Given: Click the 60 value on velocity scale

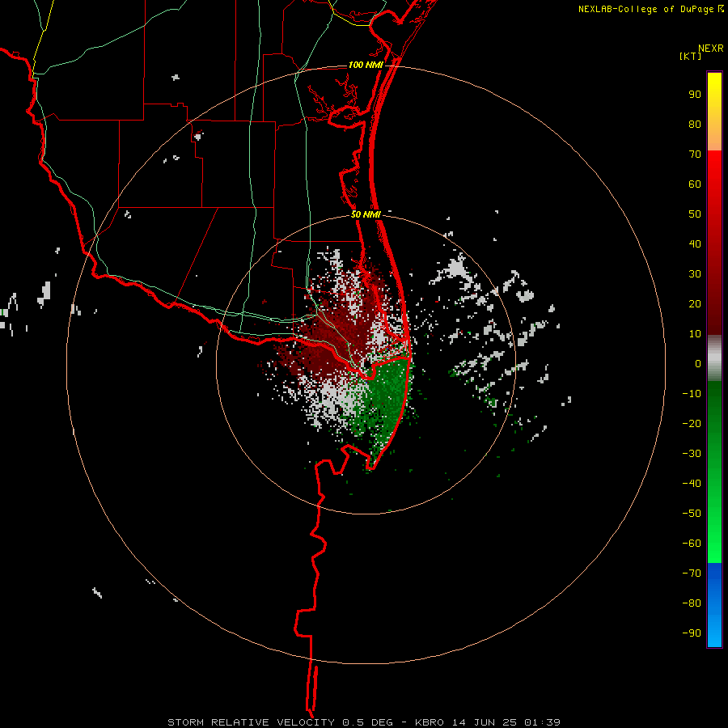Looking at the screenshot, I should (695, 184).
